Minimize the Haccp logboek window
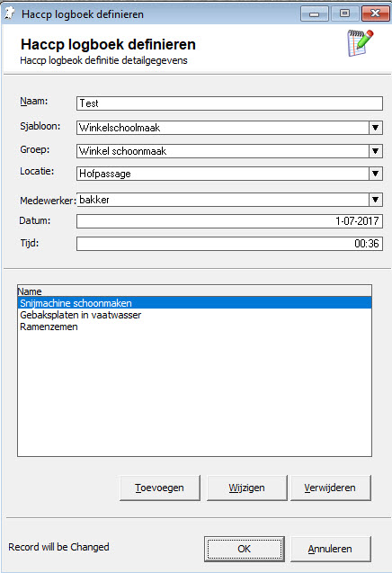This screenshot has width=392, height=573. 314,13
